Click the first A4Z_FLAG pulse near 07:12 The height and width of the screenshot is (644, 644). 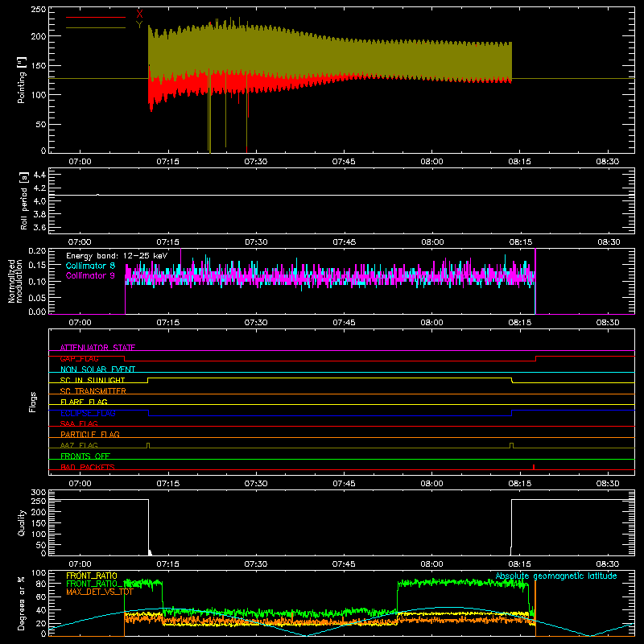click(148, 445)
